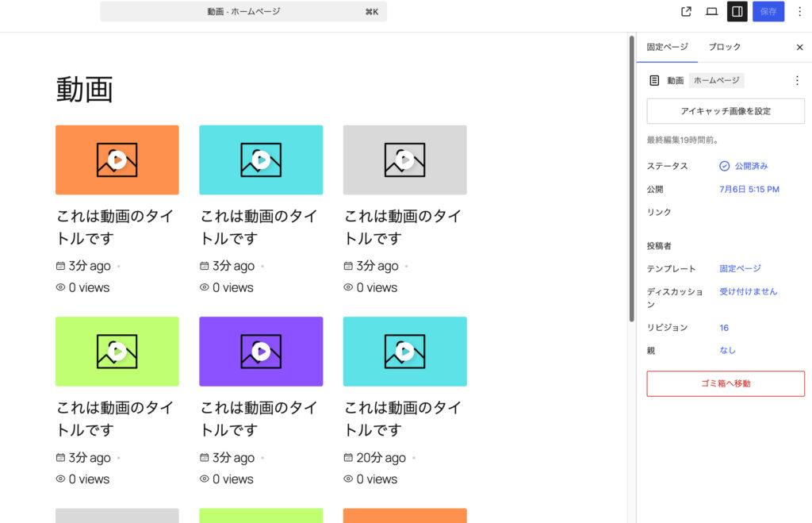The image size is (812, 523).
Task: Select the gray video thumbnail in first row
Action: [405, 160]
